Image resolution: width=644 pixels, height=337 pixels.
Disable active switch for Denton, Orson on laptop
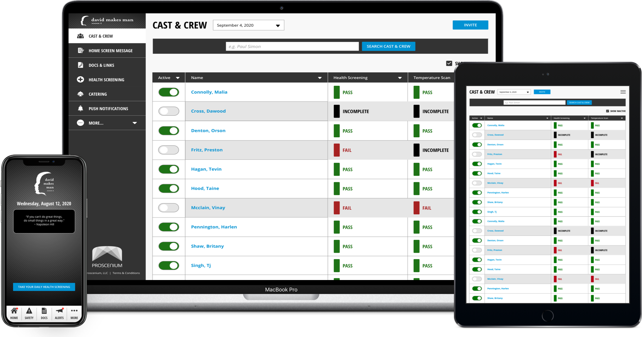pos(169,131)
